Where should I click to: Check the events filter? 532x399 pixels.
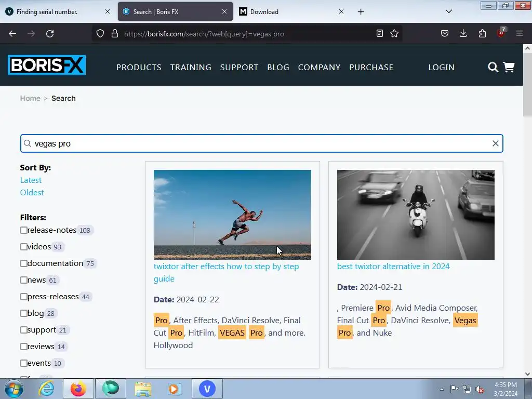24,363
